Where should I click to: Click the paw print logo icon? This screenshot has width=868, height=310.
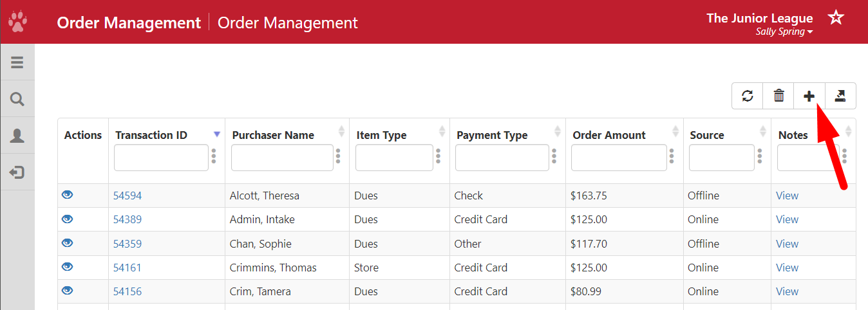(17, 22)
